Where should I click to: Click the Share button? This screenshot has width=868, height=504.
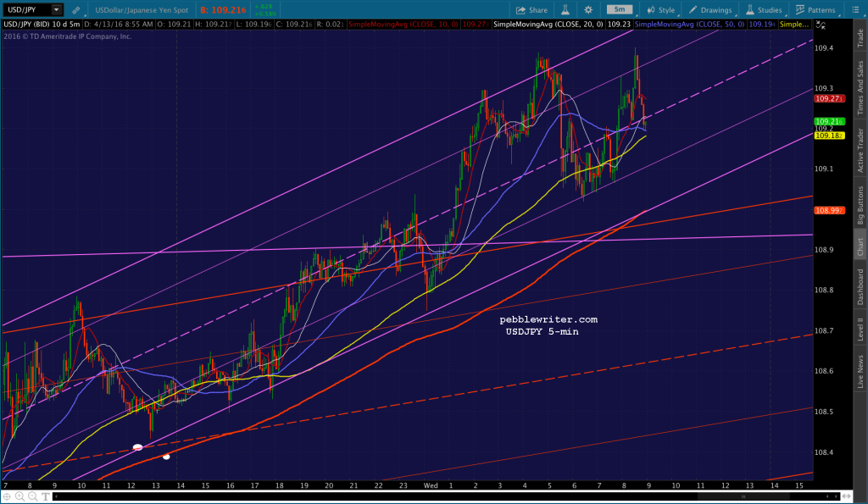pos(531,10)
